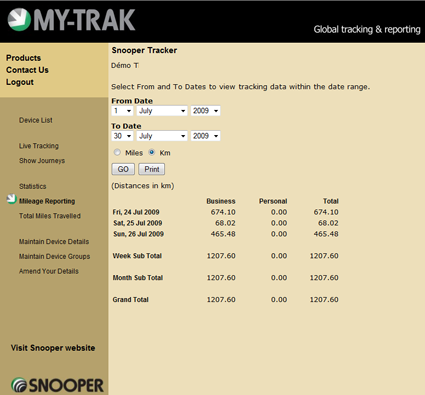Click the Print button

(x=152, y=169)
